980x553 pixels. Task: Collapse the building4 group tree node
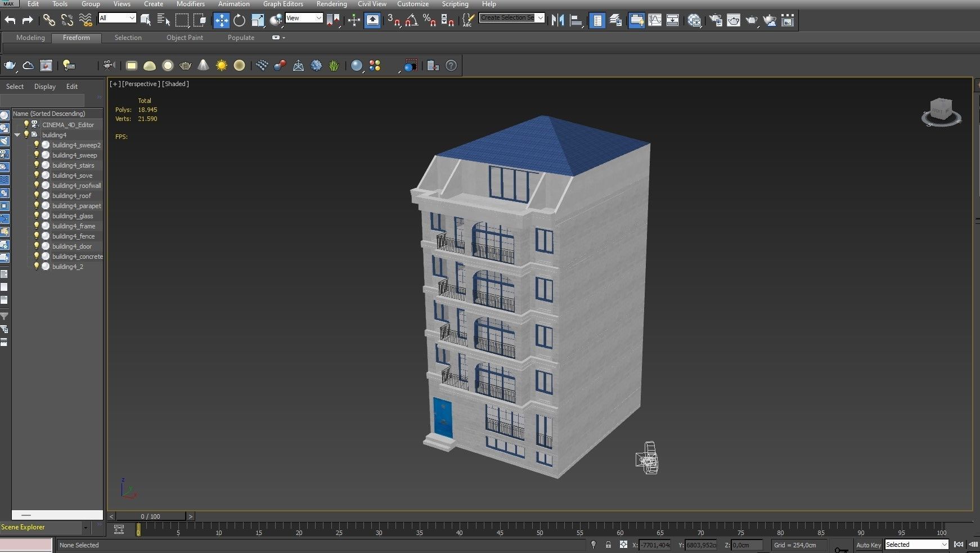coord(17,135)
